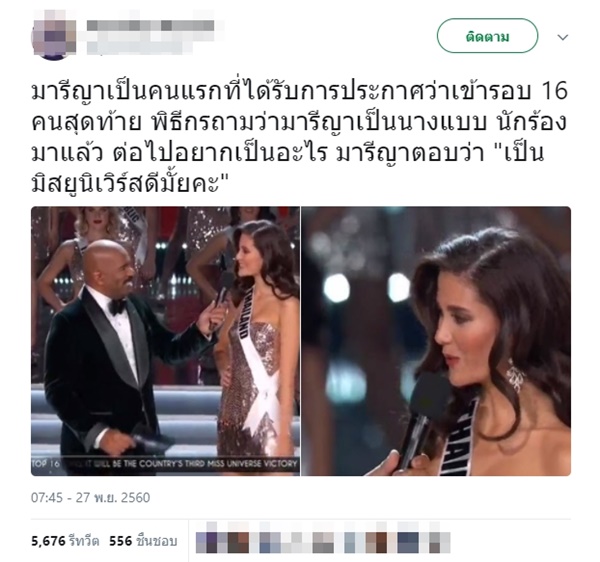
Task: Open the second blurred liker avatar
Action: click(239, 542)
